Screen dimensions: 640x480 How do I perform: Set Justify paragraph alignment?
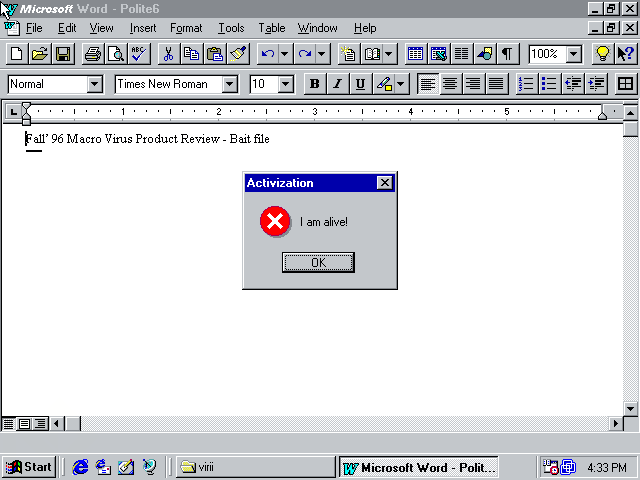pyautogui.click(x=496, y=84)
